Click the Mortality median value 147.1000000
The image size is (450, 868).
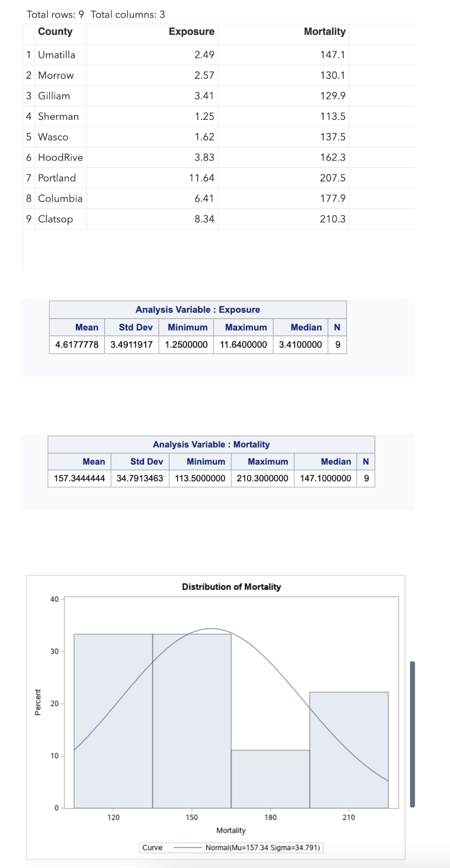click(326, 478)
